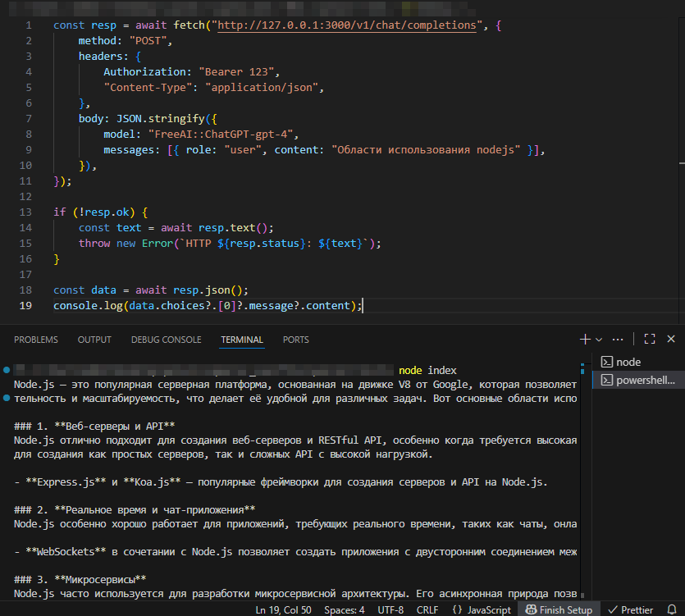Screen dimensions: 685x616
Task: Open the notifications bell icon
Action: tap(673, 609)
